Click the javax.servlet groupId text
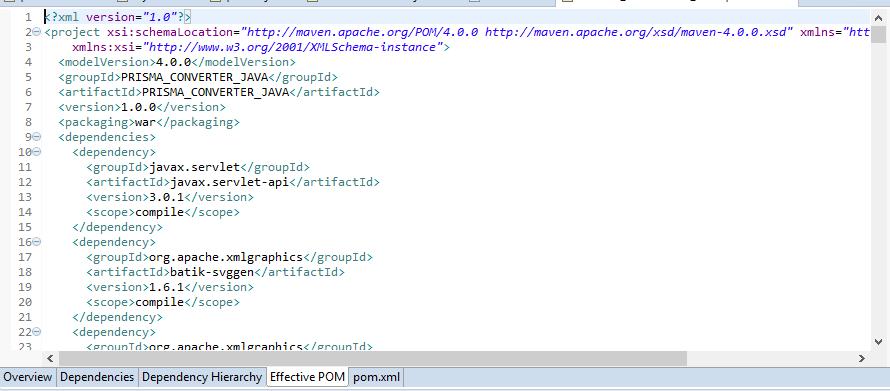Image resolution: width=890 pixels, height=391 pixels. [194, 167]
